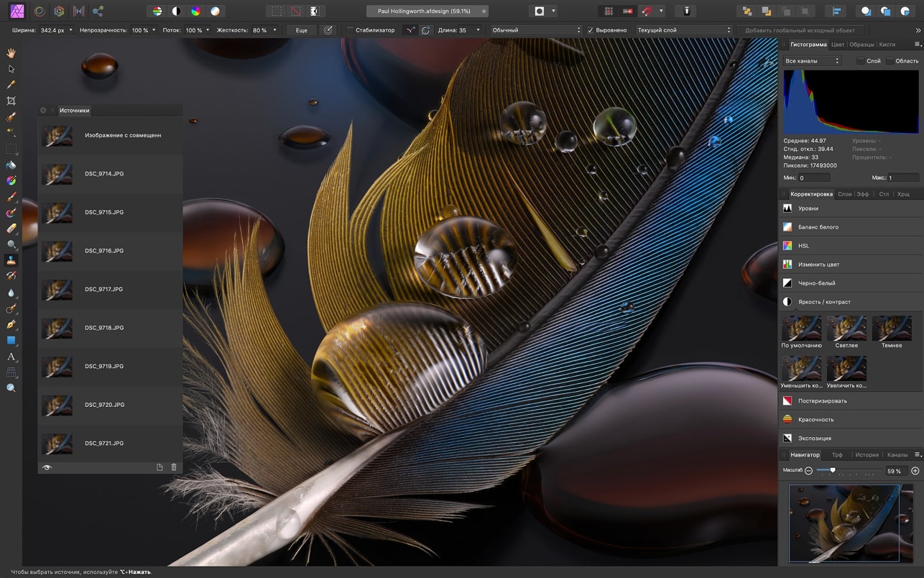Open the Обычный blend mode dropdown
This screenshot has width=924, height=578.
point(536,30)
